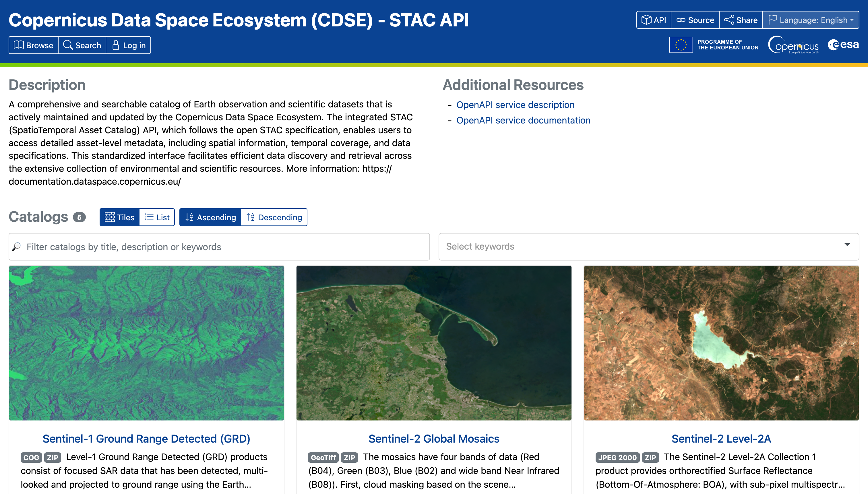Open the Share button
868x494 pixels.
(741, 20)
